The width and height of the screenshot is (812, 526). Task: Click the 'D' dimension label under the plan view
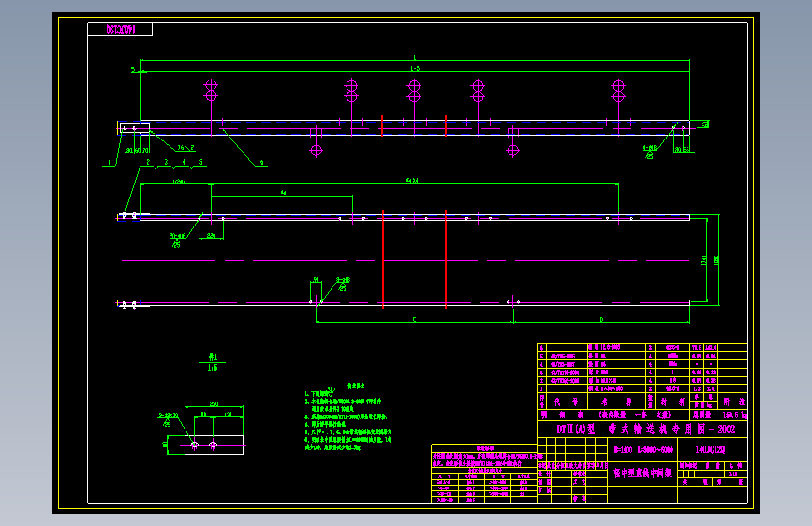(x=601, y=319)
